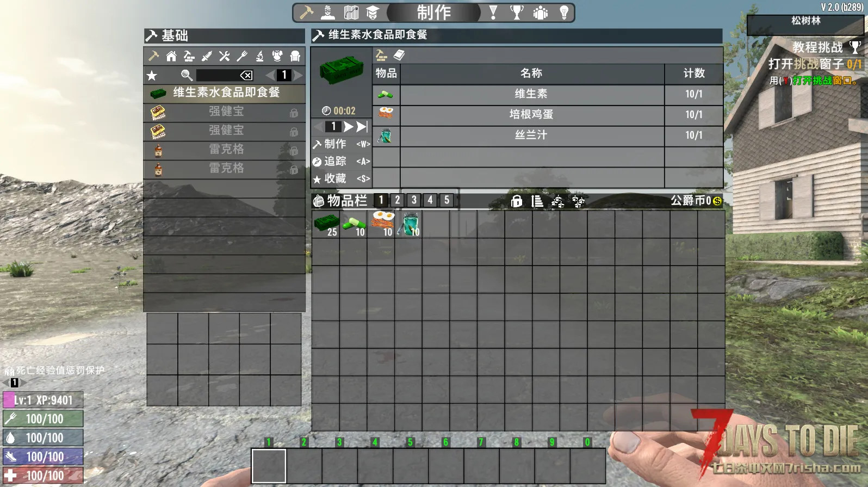Select the first locked 雷克格 recipe
This screenshot has width=868, height=487.
(224, 150)
